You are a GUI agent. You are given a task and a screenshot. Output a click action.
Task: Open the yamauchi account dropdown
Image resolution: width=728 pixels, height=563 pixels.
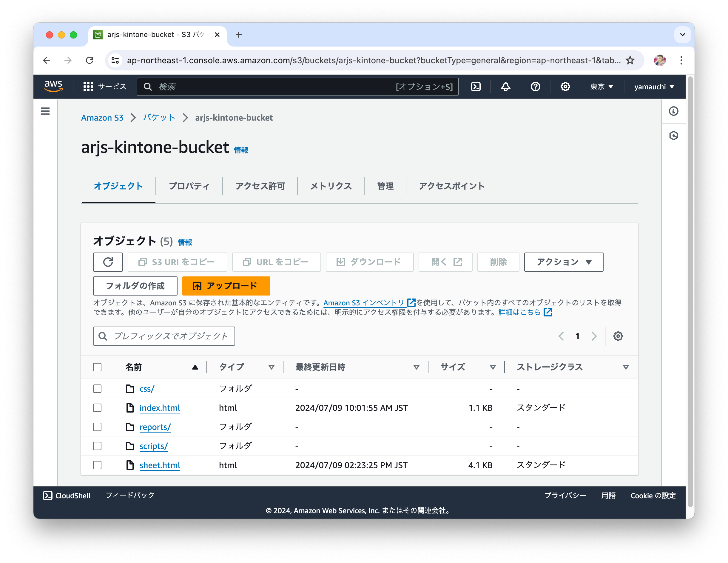tap(654, 87)
